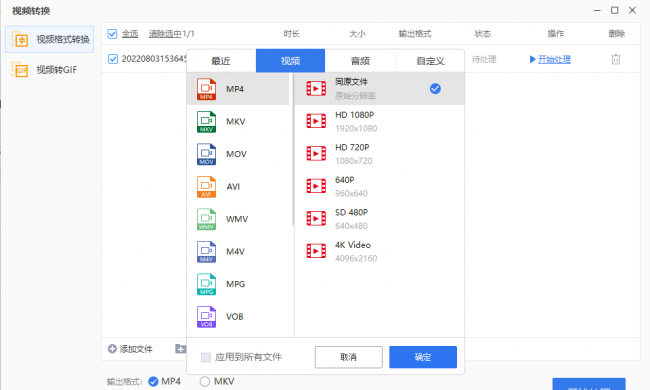Click the 1080x720 resolution text
Viewport: 650px width, 390px height.
click(x=354, y=161)
